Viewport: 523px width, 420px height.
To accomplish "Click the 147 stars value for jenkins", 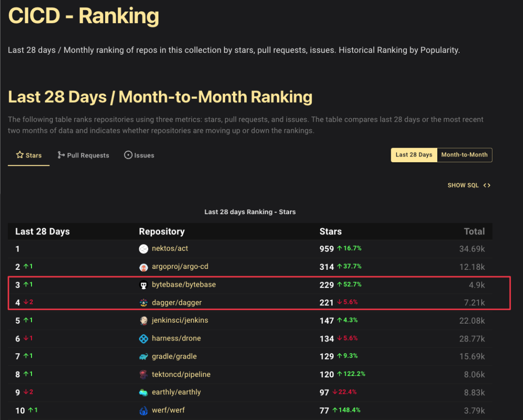I will 326,321.
